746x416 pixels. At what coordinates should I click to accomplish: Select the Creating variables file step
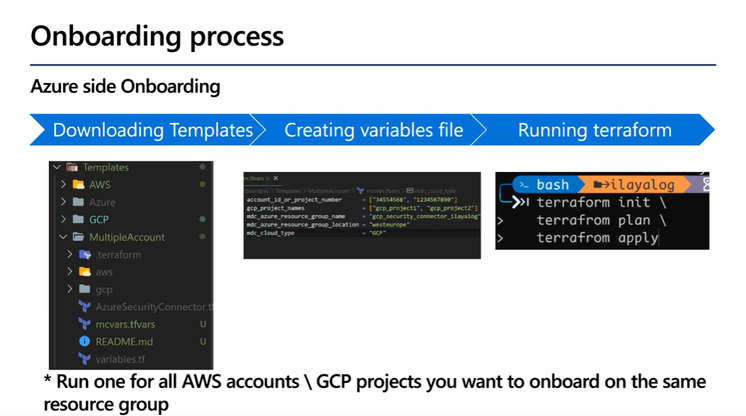pos(373,130)
